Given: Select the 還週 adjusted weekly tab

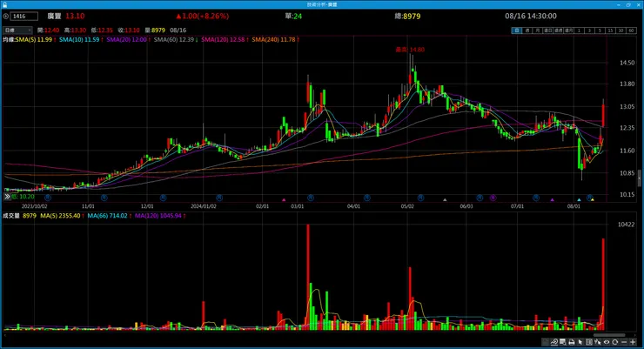Looking at the screenshot, I should coord(558,30).
